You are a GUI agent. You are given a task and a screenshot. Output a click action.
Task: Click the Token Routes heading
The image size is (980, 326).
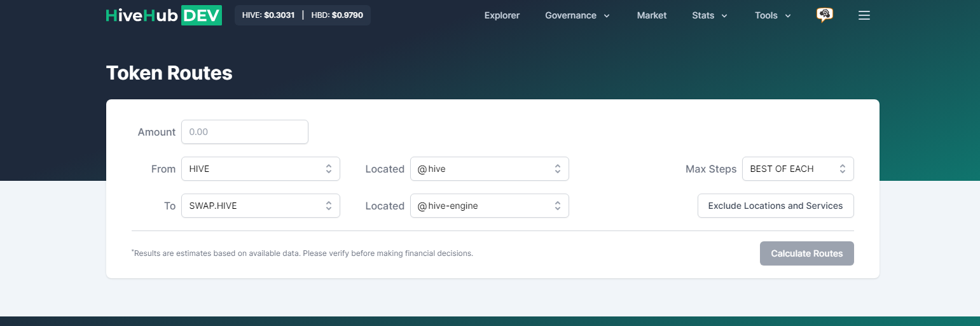tap(169, 73)
